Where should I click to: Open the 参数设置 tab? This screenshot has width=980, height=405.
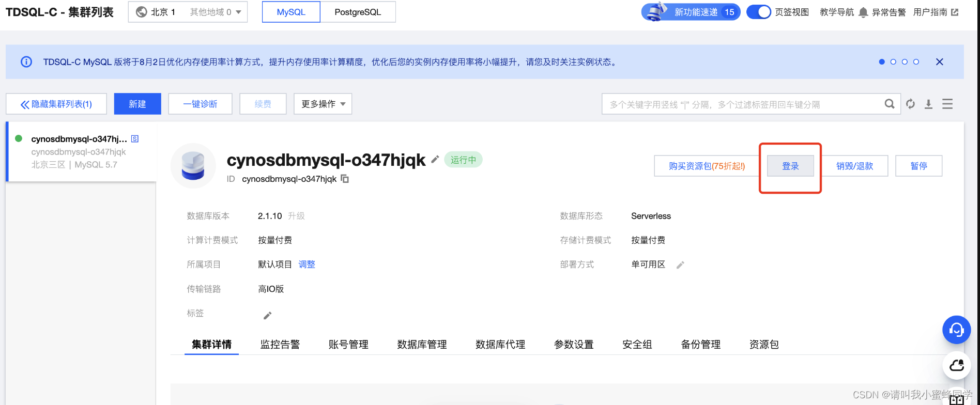click(574, 344)
